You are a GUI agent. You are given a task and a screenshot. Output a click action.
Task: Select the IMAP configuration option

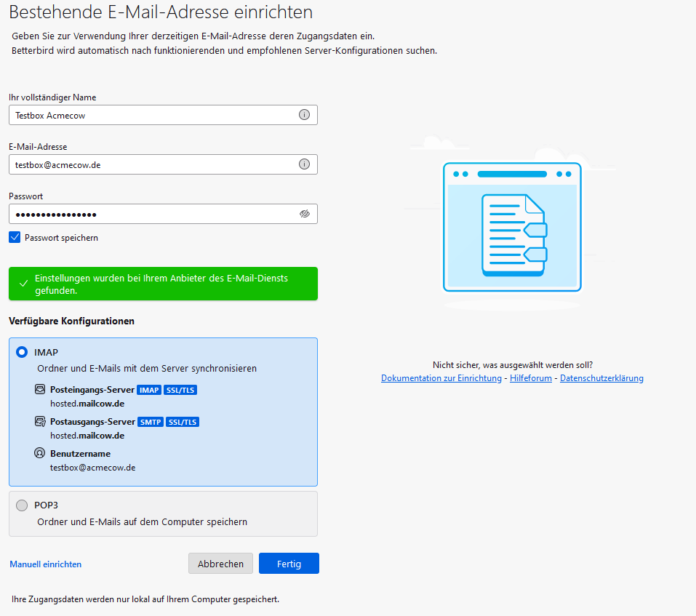(21, 352)
